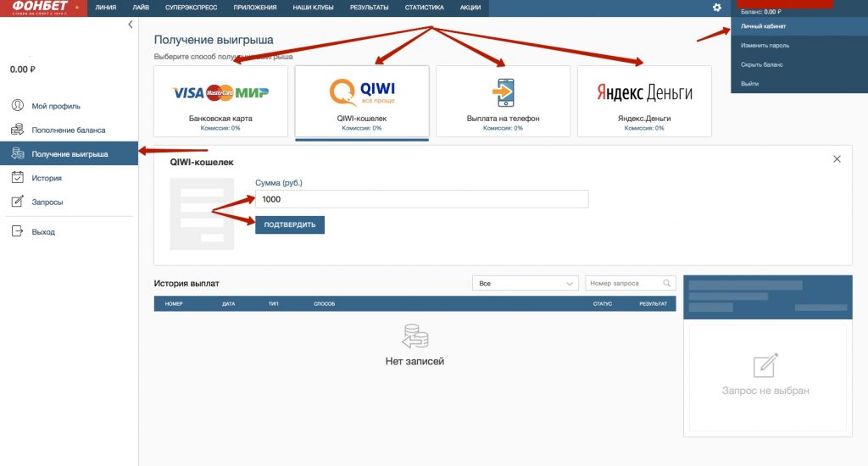Open the СТАТИСТИКА menu item

point(424,8)
